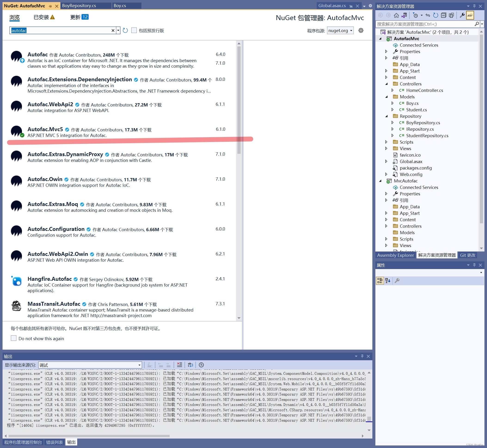
Task: Toggle word wrap icon in Output panel
Action: (190, 365)
